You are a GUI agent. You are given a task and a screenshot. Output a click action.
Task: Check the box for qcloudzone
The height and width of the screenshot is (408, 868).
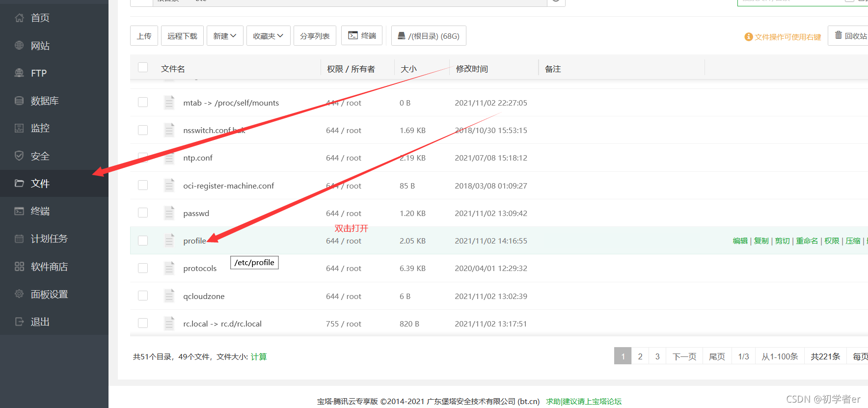143,296
